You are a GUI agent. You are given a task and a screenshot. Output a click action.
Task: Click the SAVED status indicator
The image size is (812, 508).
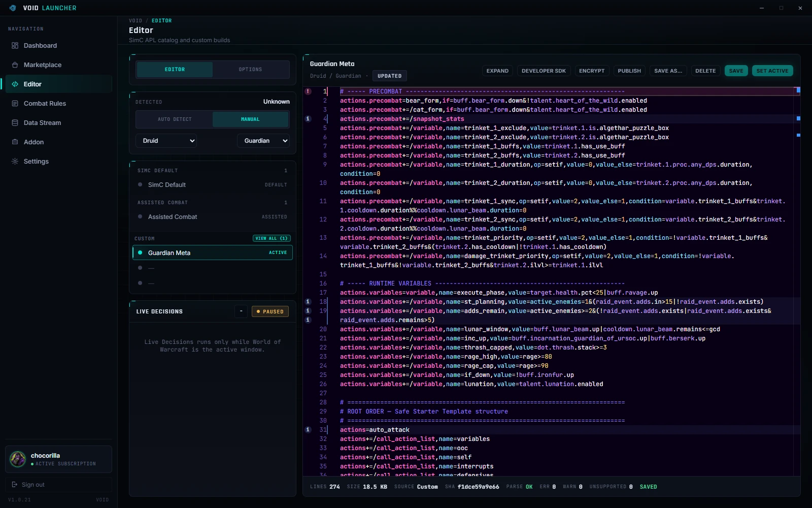coord(648,487)
